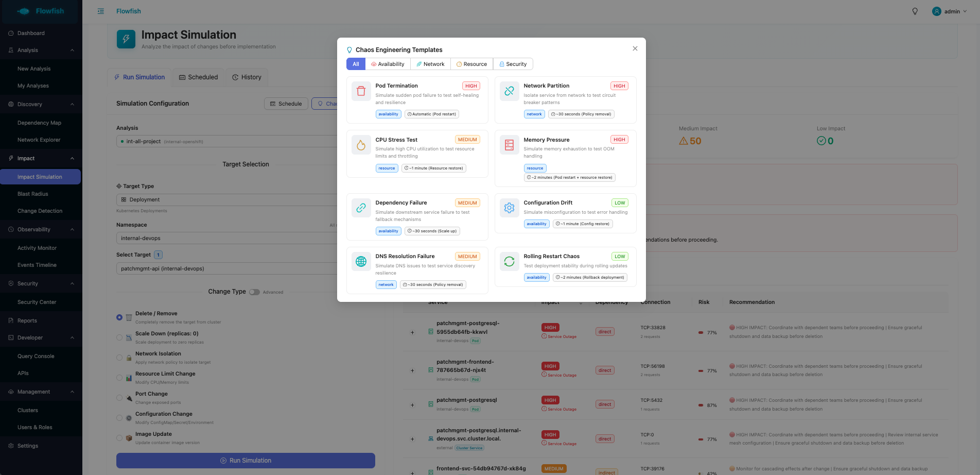Click the Configuration Drift gear icon

510,208
